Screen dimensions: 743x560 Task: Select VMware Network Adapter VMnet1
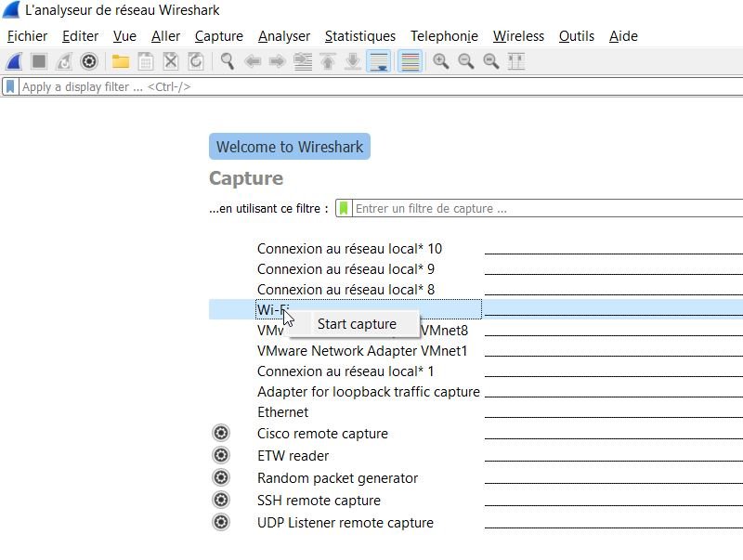[362, 351]
